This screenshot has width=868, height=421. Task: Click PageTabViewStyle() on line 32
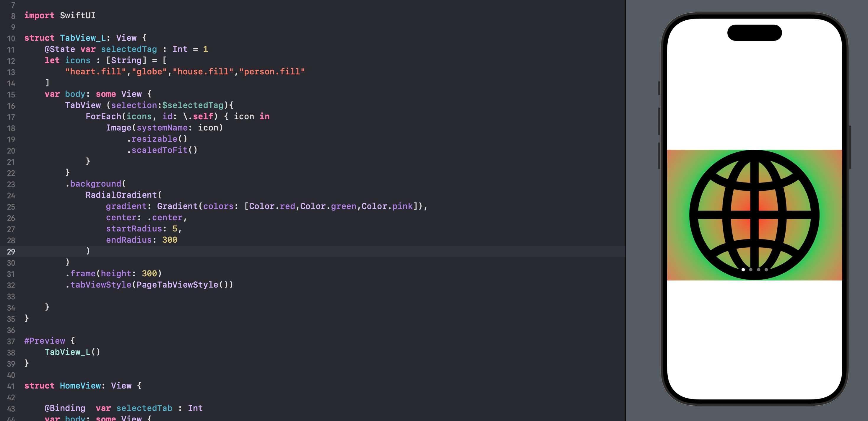[x=182, y=285]
